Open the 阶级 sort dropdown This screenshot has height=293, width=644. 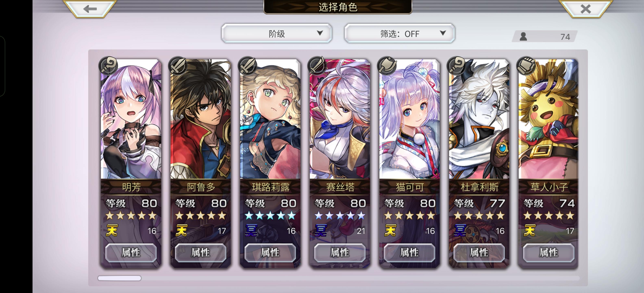click(x=277, y=33)
